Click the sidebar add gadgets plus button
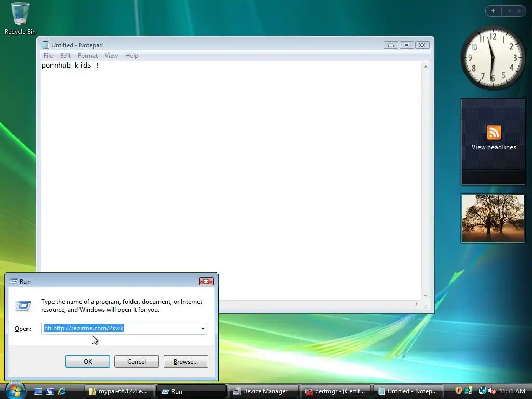Viewport: 532px width, 399px height. point(493,11)
